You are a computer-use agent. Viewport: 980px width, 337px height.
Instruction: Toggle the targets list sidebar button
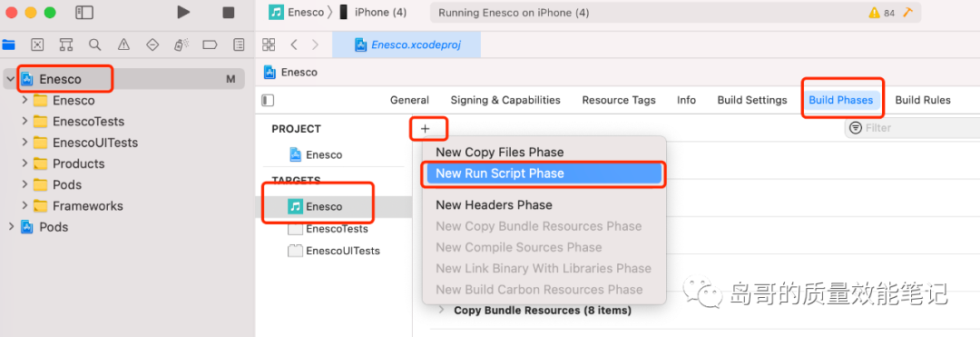click(x=268, y=100)
